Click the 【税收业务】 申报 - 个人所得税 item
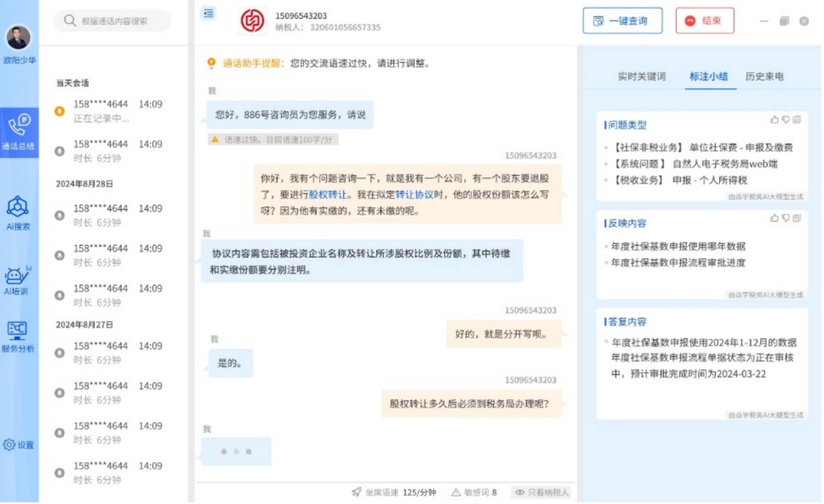Viewport: 824px width, 504px height. [679, 180]
